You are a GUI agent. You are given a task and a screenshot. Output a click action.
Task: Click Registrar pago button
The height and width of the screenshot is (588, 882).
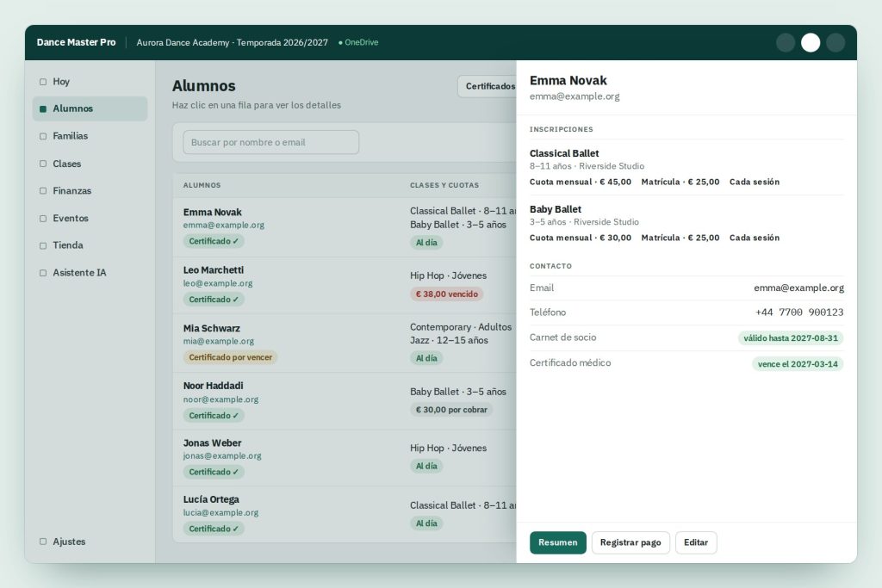click(x=630, y=542)
